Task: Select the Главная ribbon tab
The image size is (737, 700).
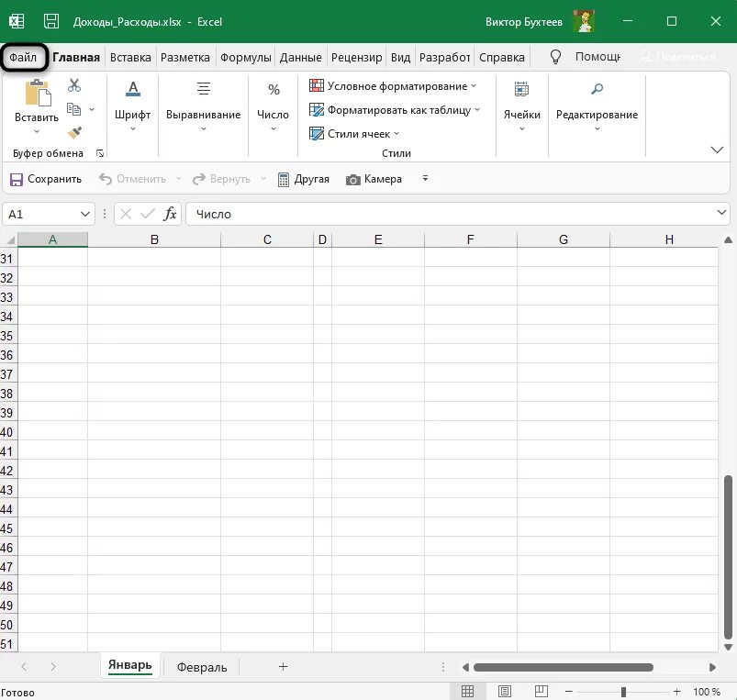Action: pos(76,57)
